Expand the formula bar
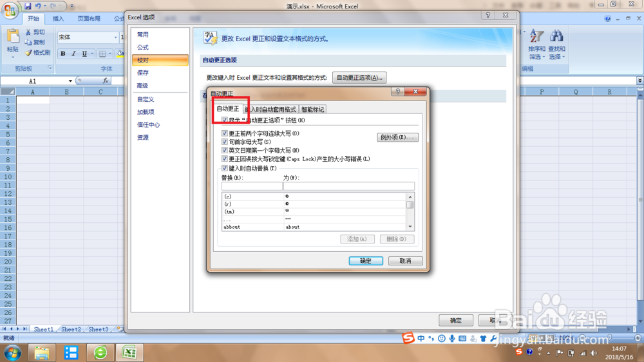The height and width of the screenshot is (362, 644). pyautogui.click(x=640, y=81)
